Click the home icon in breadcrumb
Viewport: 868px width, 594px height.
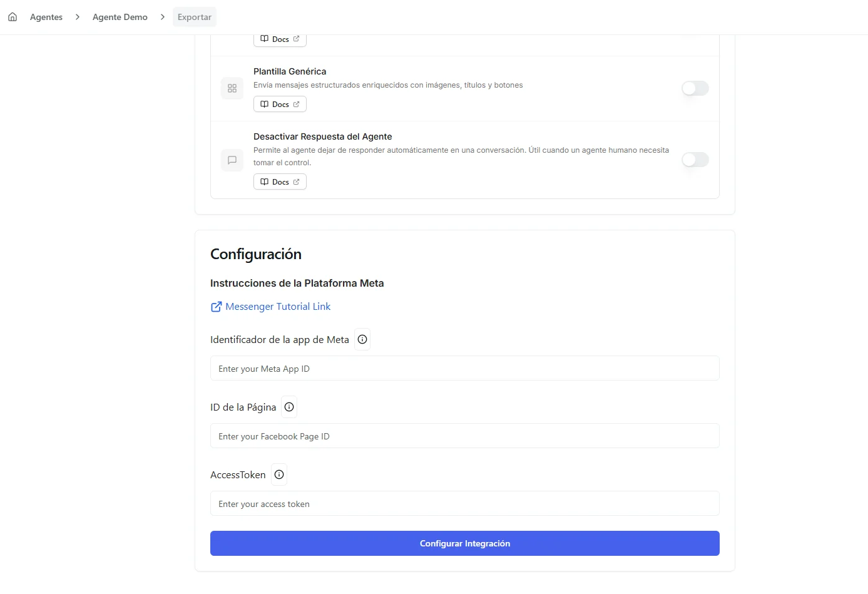click(x=13, y=17)
